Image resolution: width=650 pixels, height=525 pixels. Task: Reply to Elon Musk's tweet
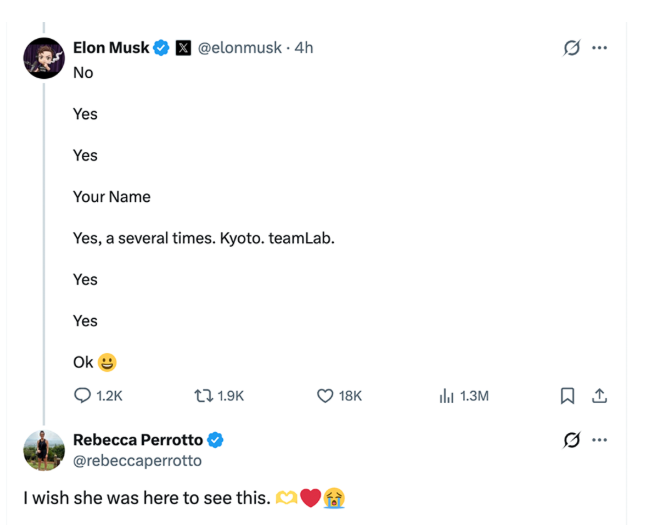pyautogui.click(x=83, y=396)
